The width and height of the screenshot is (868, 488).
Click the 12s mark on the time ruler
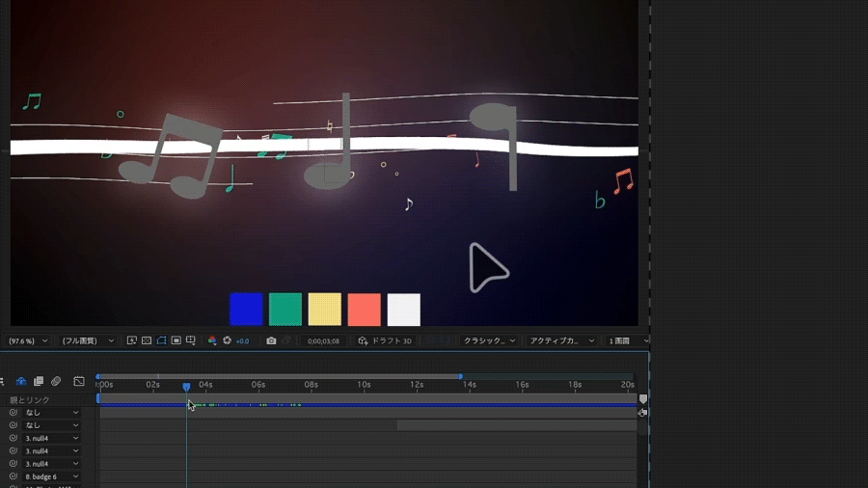(417, 385)
